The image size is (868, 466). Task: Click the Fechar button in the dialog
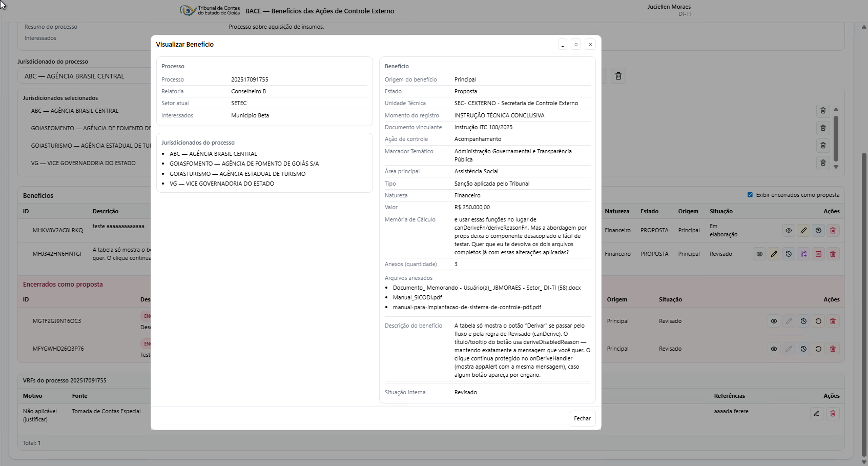pos(582,418)
